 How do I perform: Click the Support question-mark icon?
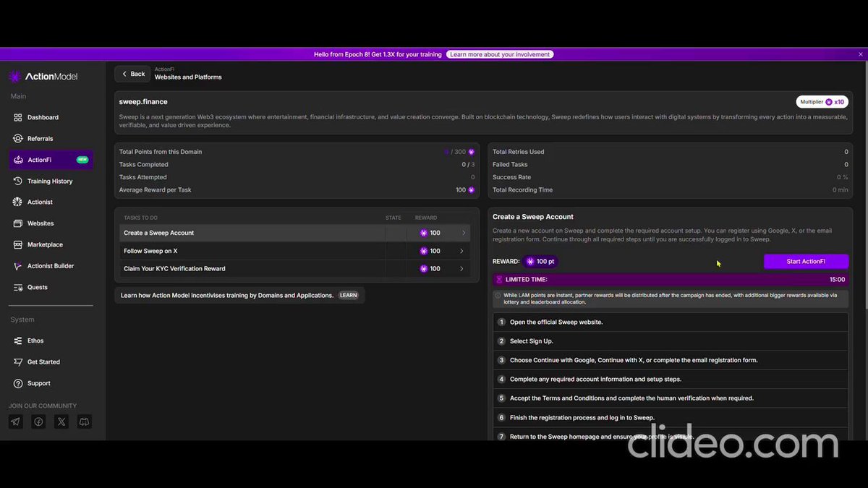click(x=18, y=383)
